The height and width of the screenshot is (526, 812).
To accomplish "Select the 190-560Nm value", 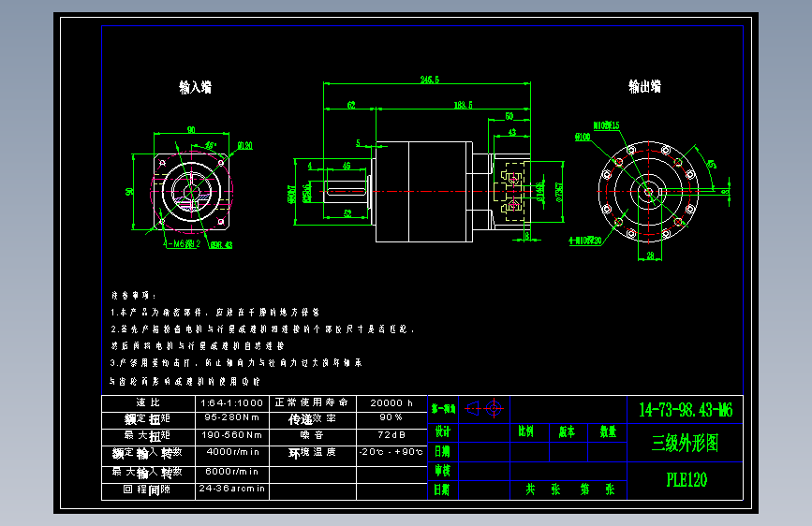I will (x=231, y=435).
